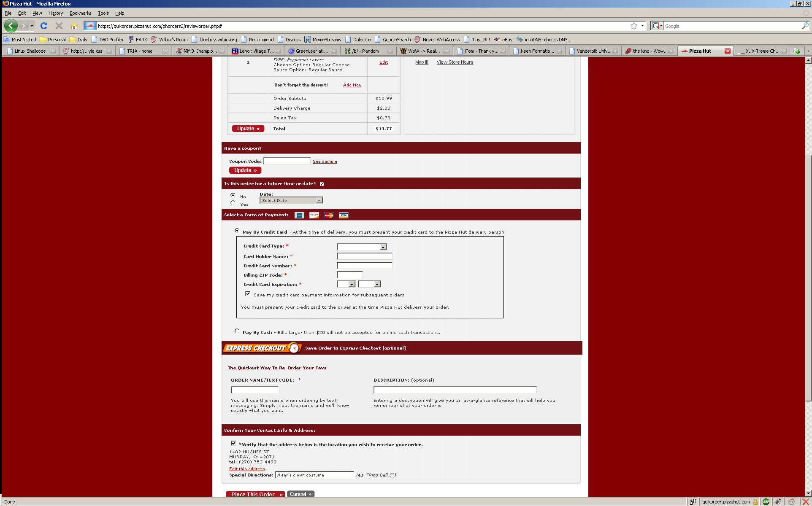This screenshot has width=812, height=506.
Task: Click the Coupon Code input field
Action: click(x=287, y=161)
